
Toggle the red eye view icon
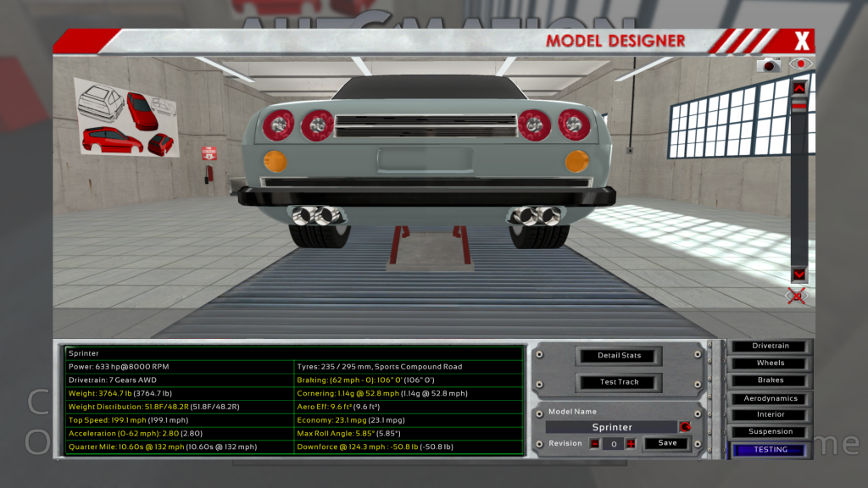click(x=800, y=64)
